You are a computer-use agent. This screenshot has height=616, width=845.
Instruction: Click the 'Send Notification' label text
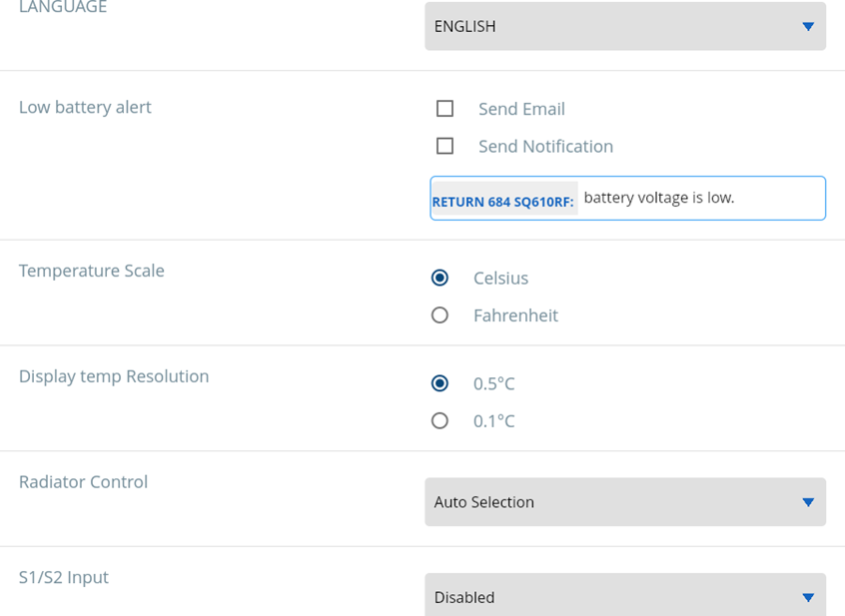(x=545, y=147)
